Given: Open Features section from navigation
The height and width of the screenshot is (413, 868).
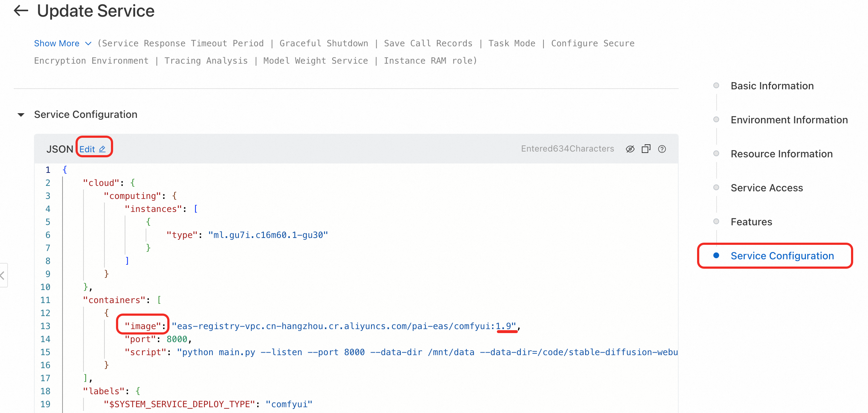Looking at the screenshot, I should point(751,222).
